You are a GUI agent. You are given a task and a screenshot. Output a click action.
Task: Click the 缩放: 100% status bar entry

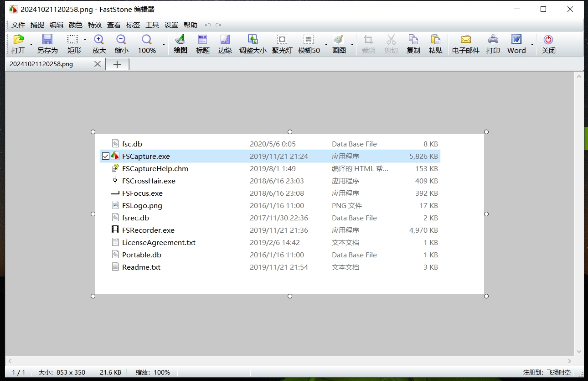pos(153,372)
